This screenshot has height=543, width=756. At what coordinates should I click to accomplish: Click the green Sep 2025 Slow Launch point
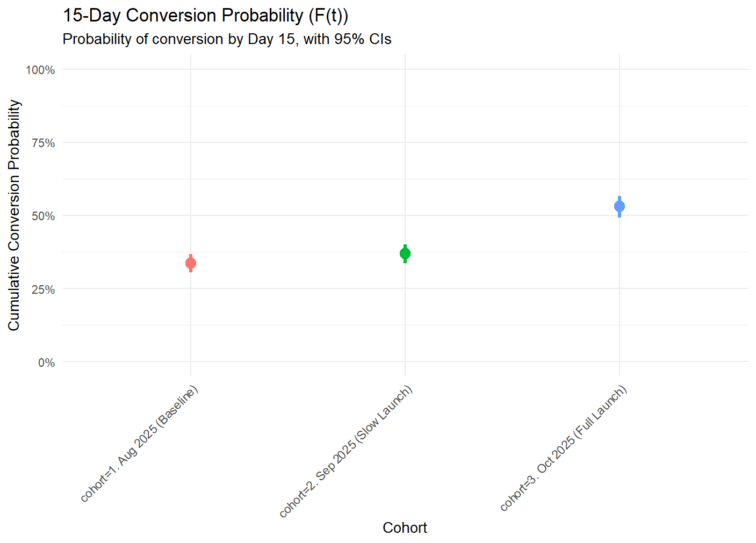pos(405,254)
